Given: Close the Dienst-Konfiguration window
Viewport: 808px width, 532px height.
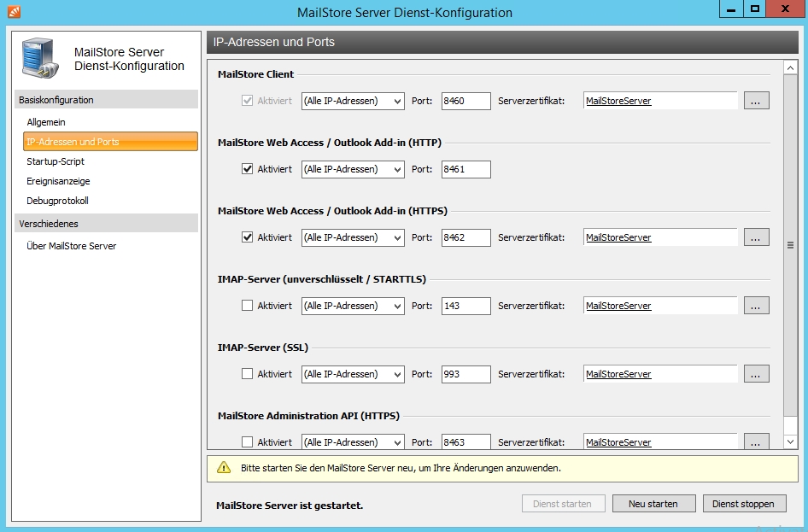Looking at the screenshot, I should (x=785, y=9).
